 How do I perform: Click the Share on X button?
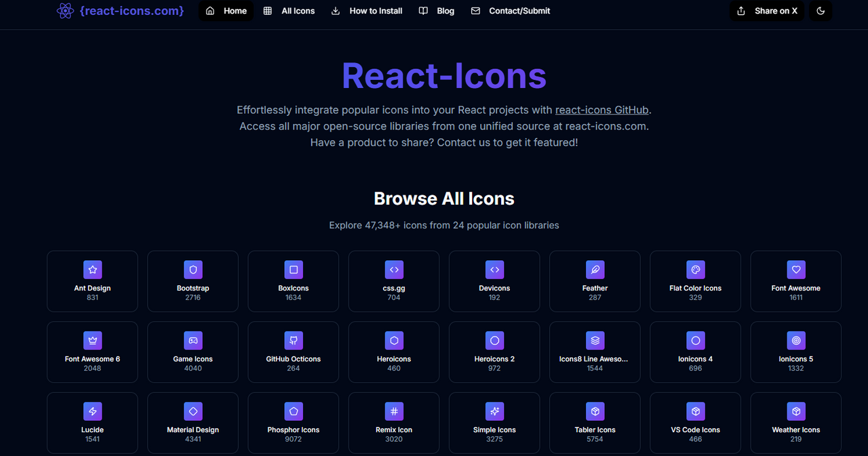click(767, 11)
